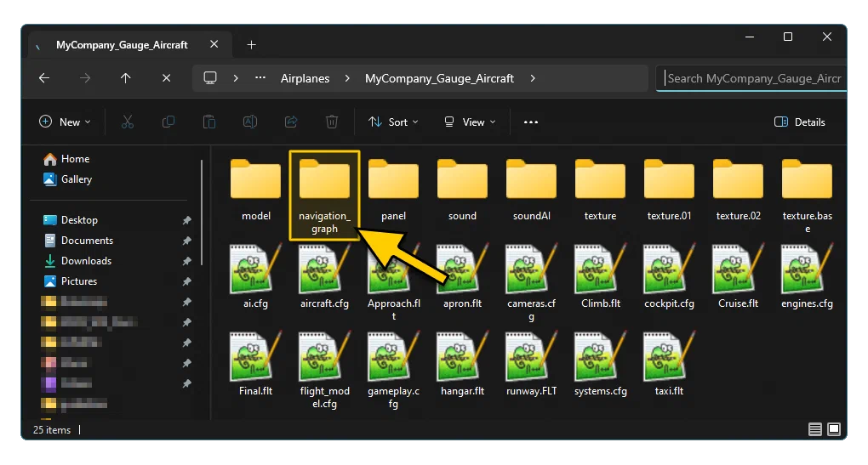Viewport: 868px width, 465px height.
Task: Open the View dropdown menu
Action: click(x=470, y=122)
